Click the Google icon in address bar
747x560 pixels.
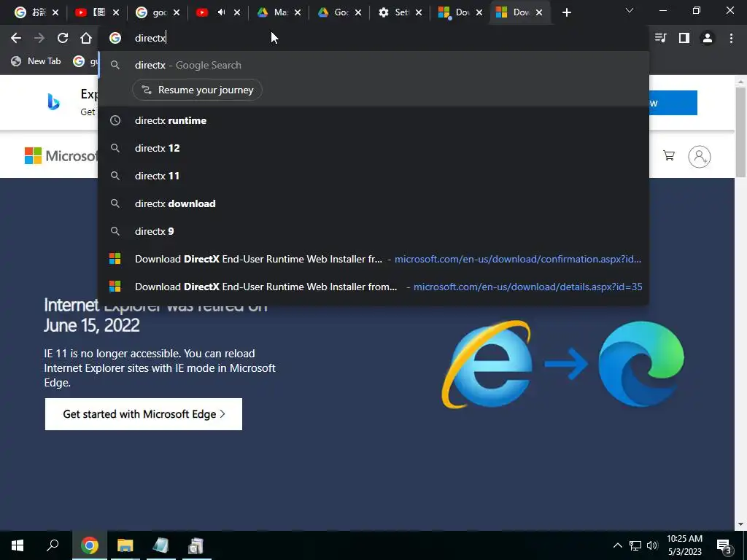[x=115, y=38]
